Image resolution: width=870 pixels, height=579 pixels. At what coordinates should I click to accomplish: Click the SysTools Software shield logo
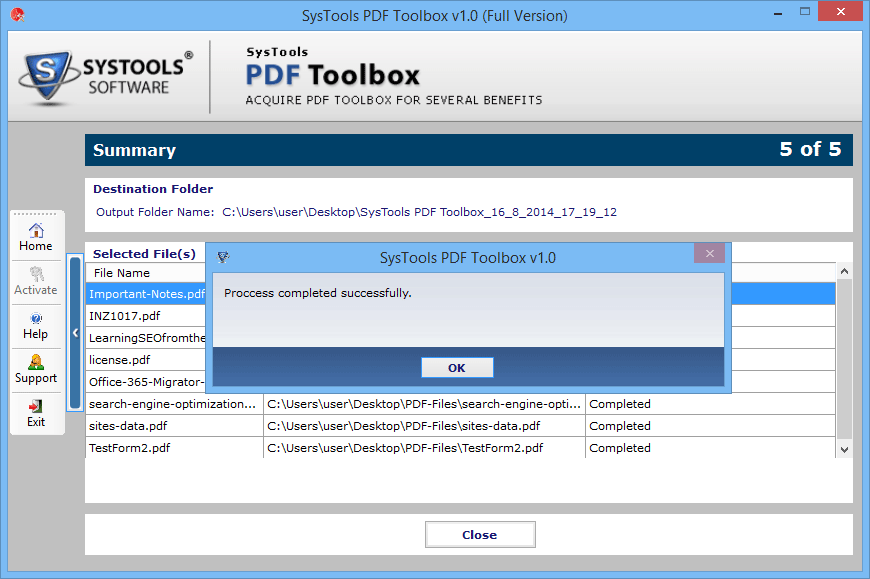[47, 76]
